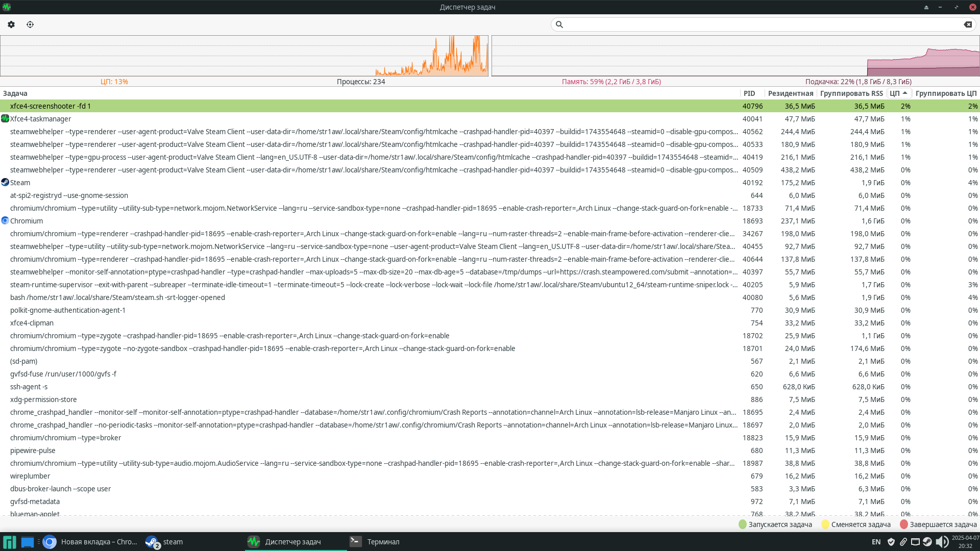Click the CPU usage history graph
This screenshot has height=551, width=980.
click(244, 56)
